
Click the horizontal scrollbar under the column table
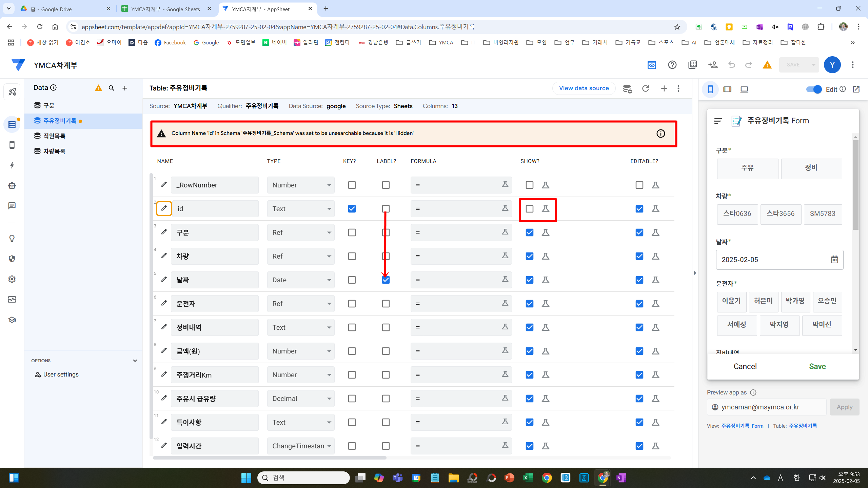[270, 458]
